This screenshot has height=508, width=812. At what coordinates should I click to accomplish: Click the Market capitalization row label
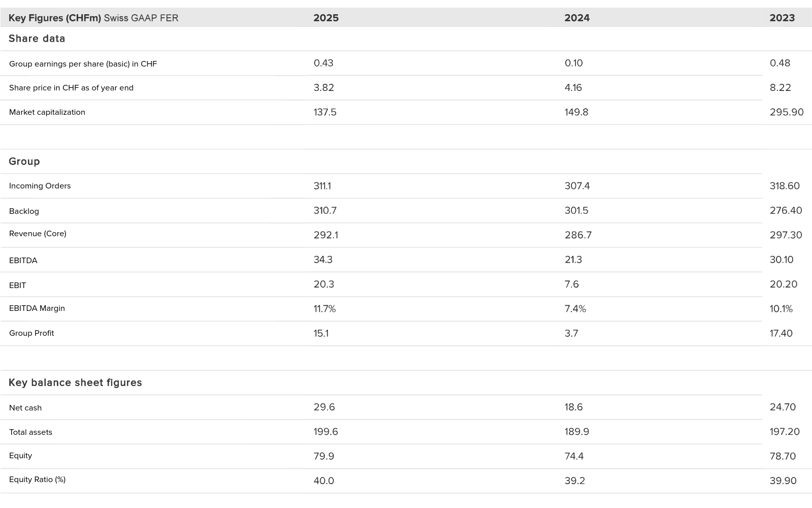point(47,112)
